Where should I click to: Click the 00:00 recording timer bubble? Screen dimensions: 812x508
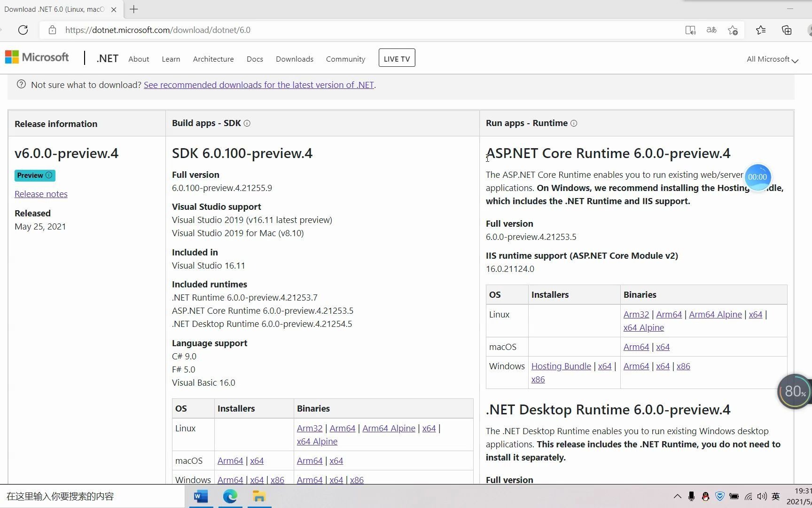pos(757,177)
